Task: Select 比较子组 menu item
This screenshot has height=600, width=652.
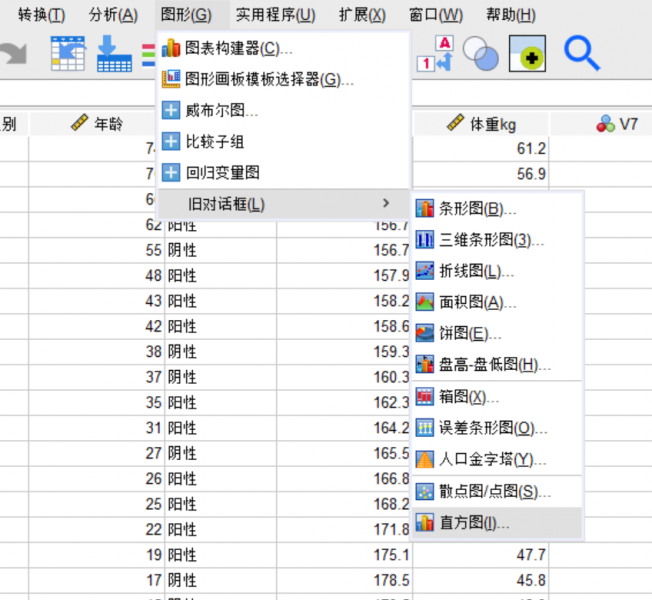Action: click(x=284, y=142)
